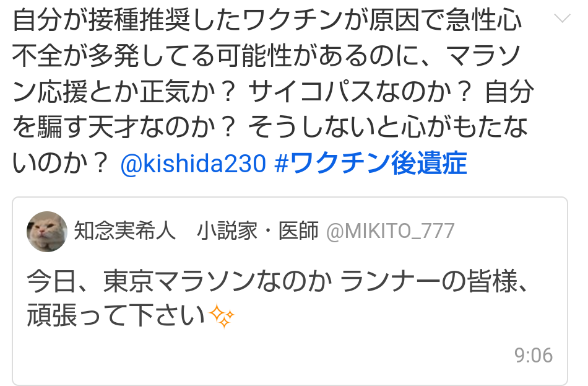Click the 9:06 timestamp
Viewport: 588px width, 386px height.
(534, 355)
